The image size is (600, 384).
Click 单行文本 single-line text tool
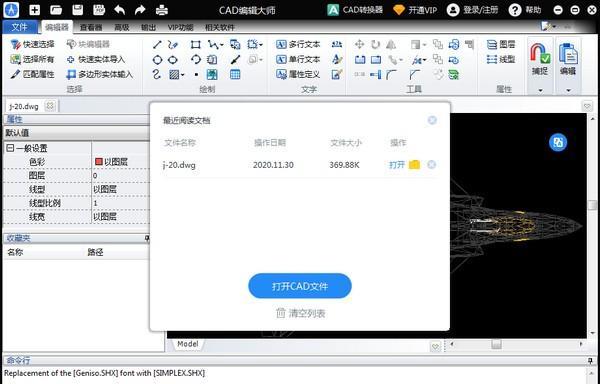tap(298, 60)
